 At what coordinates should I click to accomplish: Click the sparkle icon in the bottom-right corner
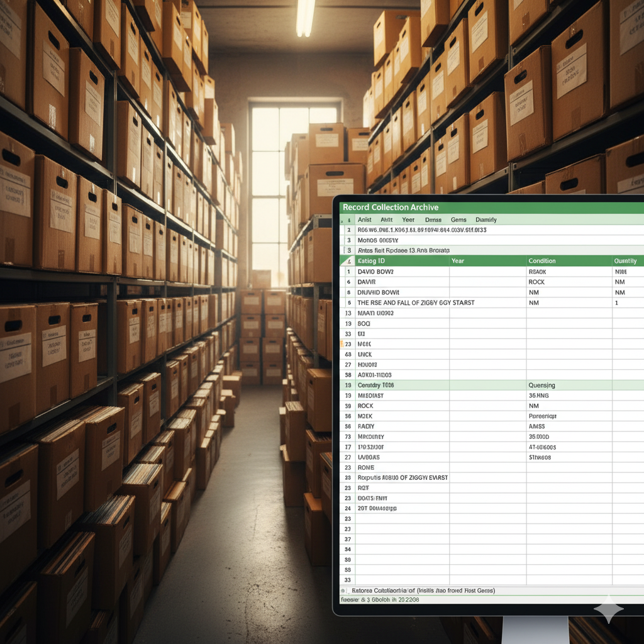coord(608,609)
